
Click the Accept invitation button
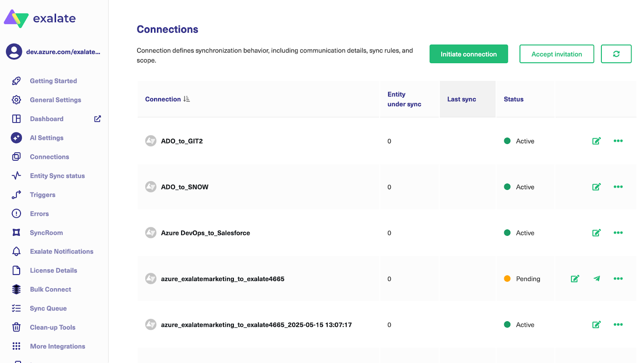click(x=556, y=54)
